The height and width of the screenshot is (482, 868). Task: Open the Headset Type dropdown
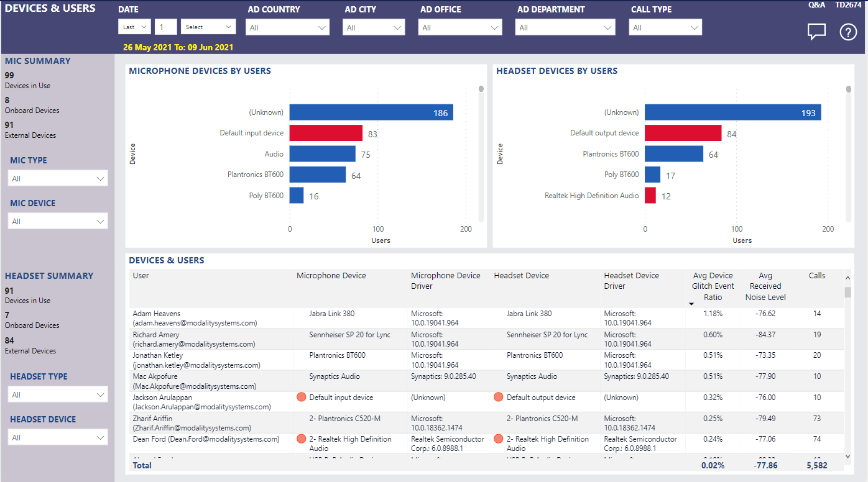[x=58, y=394]
